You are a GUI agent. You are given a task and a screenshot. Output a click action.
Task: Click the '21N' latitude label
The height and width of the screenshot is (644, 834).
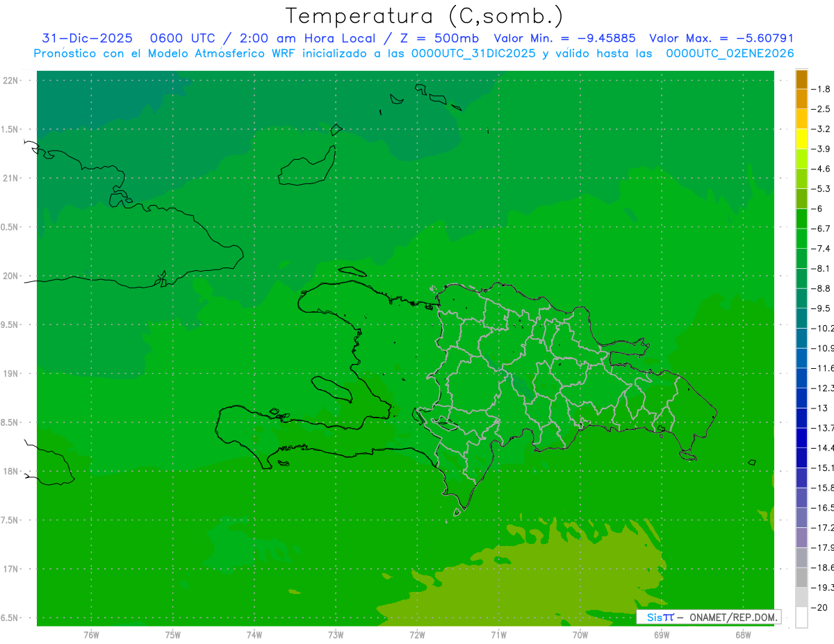(x=10, y=178)
